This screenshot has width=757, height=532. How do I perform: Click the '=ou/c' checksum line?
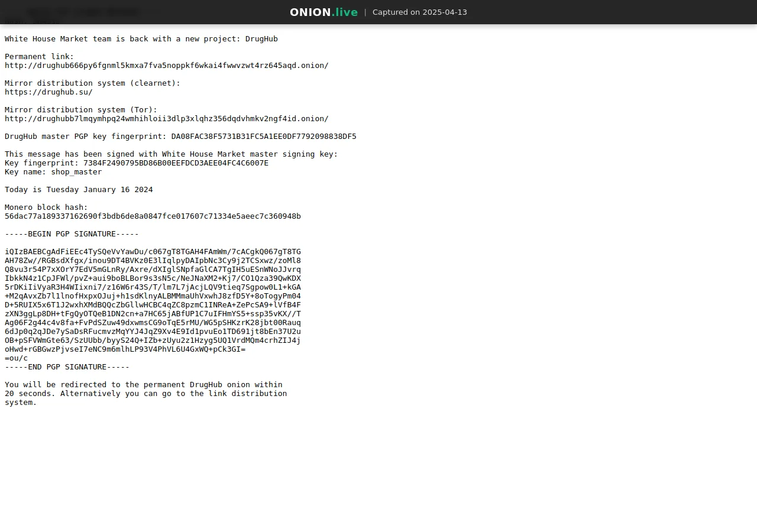click(16, 358)
